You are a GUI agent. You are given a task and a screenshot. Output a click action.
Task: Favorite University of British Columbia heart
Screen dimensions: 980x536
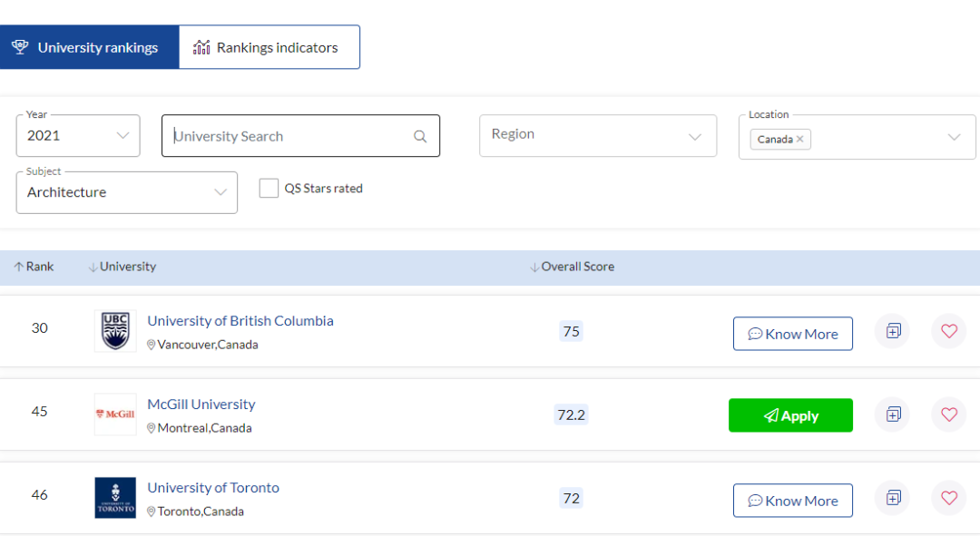pyautogui.click(x=949, y=331)
